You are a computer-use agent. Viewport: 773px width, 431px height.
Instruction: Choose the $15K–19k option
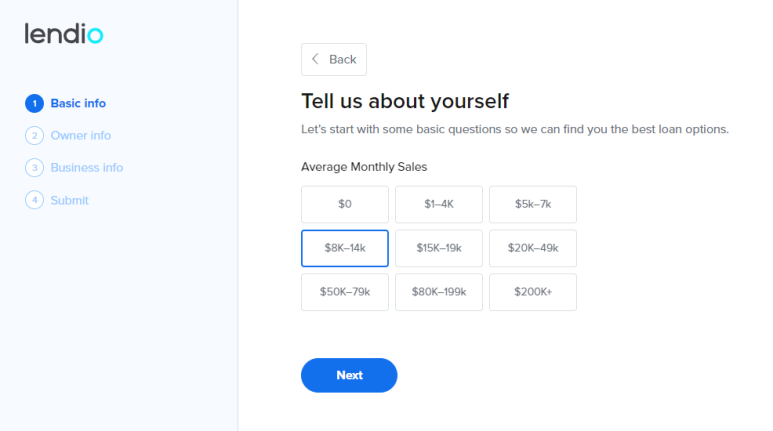pos(439,248)
